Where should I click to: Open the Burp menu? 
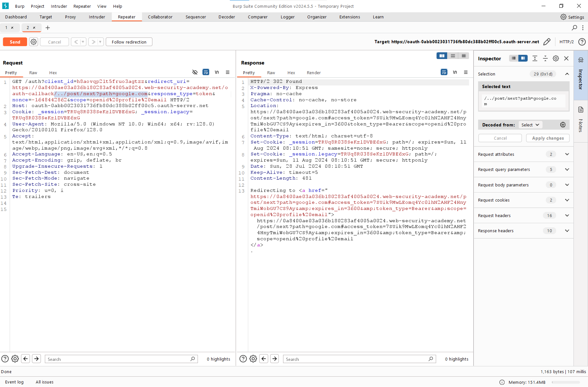pyautogui.click(x=20, y=6)
